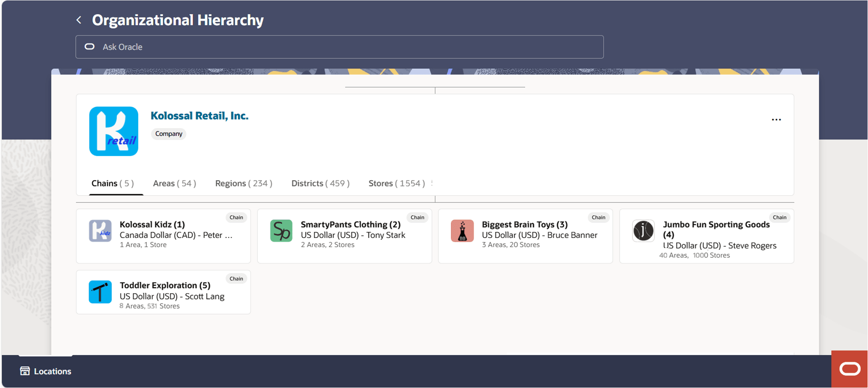The image size is (868, 388).
Task: Open SmartyPants Clothing (2) chain
Action: pyautogui.click(x=350, y=224)
